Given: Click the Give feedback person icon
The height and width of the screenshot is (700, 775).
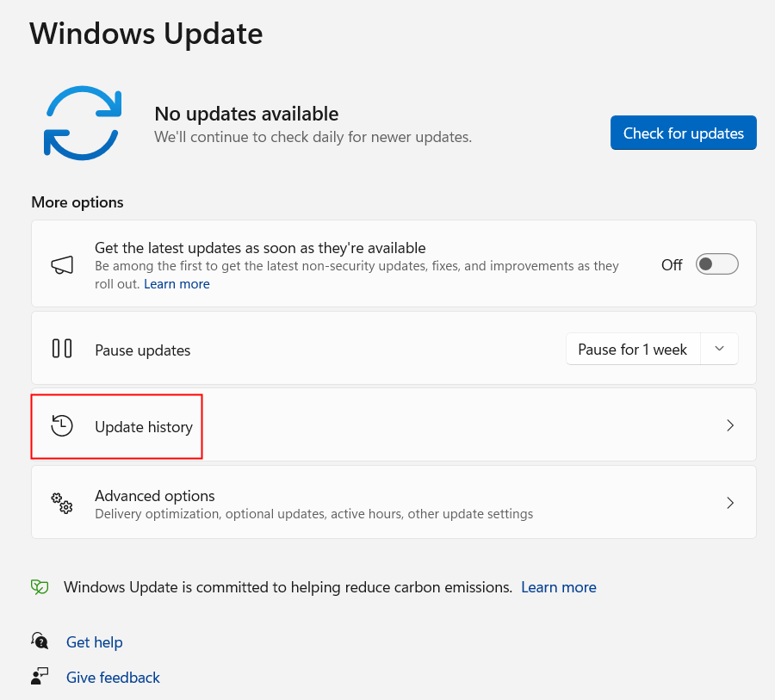Looking at the screenshot, I should tap(40, 676).
